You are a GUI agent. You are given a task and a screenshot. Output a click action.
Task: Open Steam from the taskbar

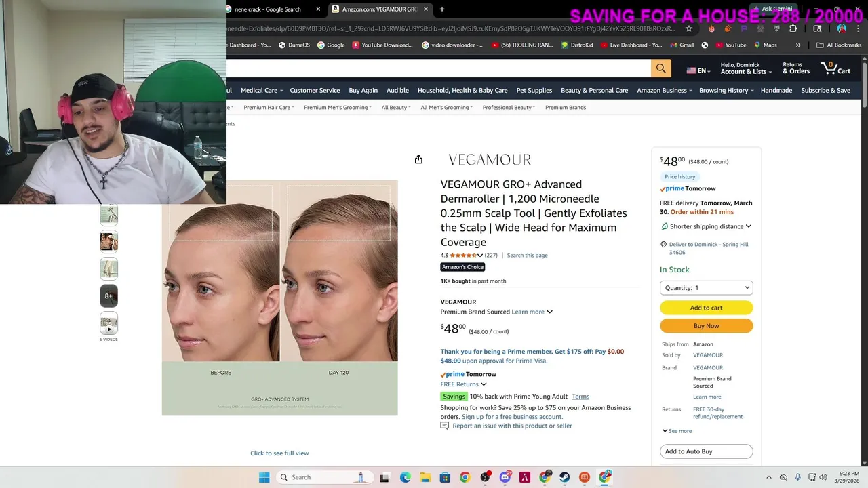point(564,477)
